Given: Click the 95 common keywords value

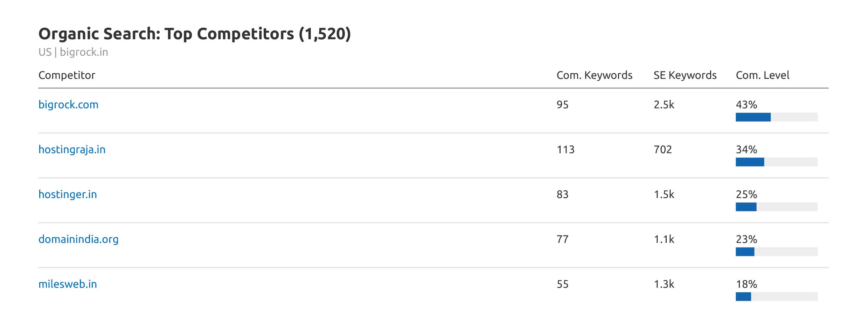Looking at the screenshot, I should 562,105.
